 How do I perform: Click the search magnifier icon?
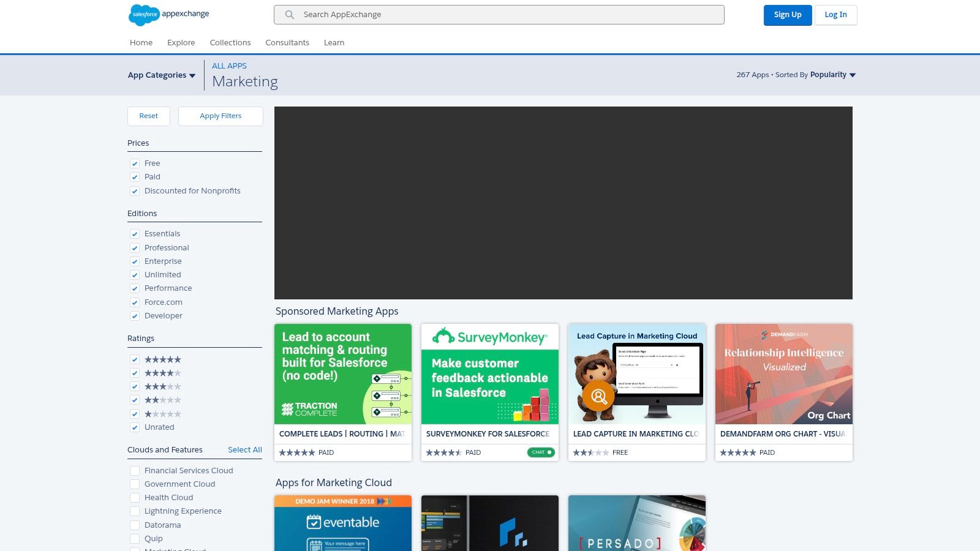290,15
